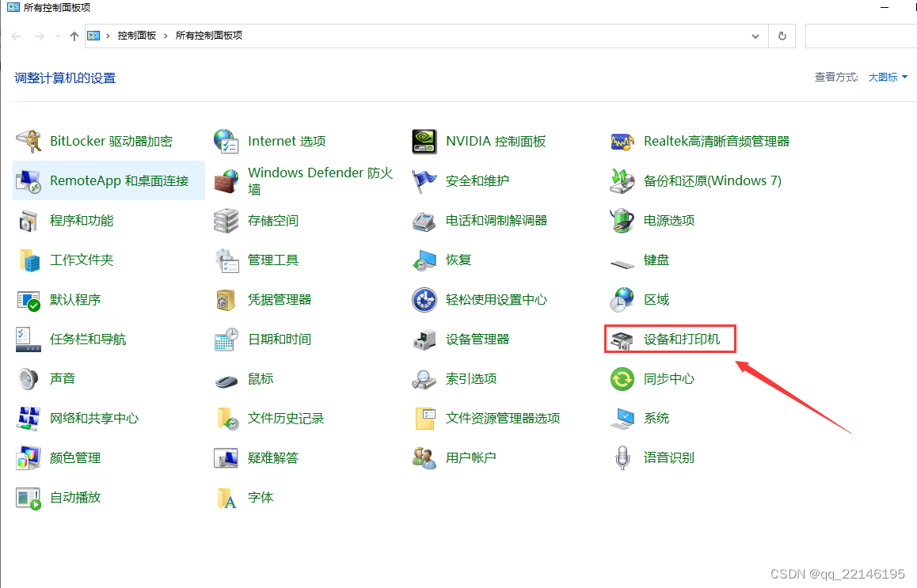This screenshot has height=588, width=917.
Task: Open the 用户帐户 people icon
Action: (424, 458)
